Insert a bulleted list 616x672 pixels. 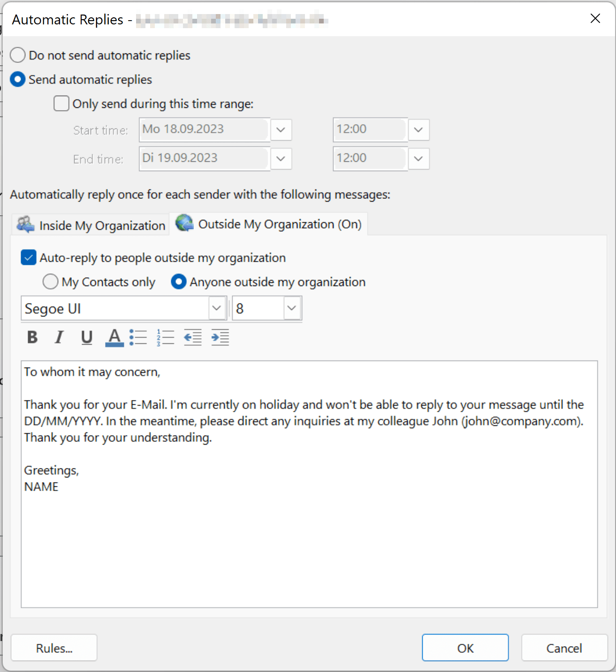[138, 337]
